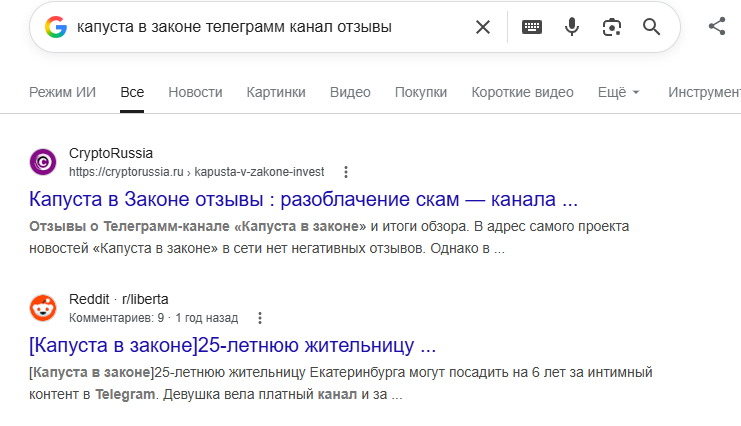Open search by image camera icon

612,27
